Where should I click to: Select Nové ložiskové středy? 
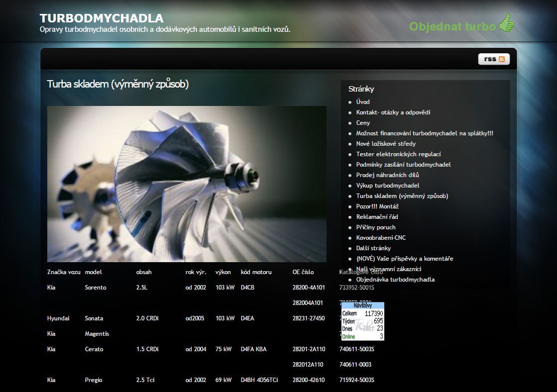386,144
